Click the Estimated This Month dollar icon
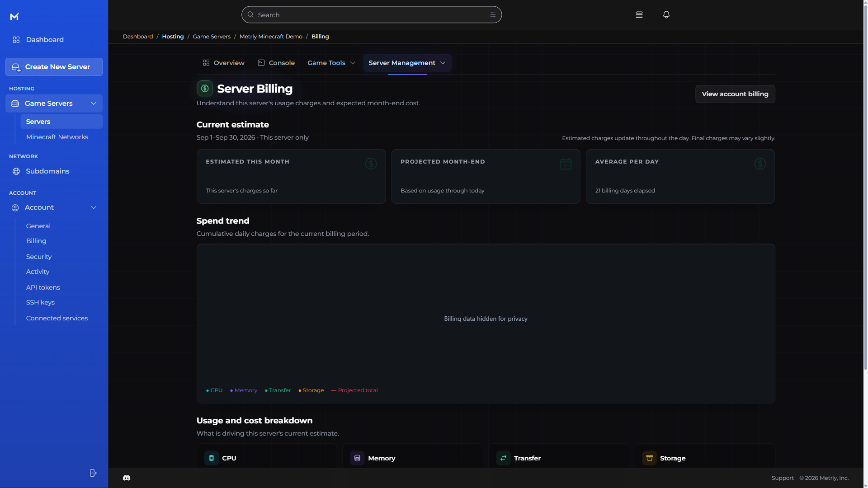The height and width of the screenshot is (488, 868). point(371,164)
